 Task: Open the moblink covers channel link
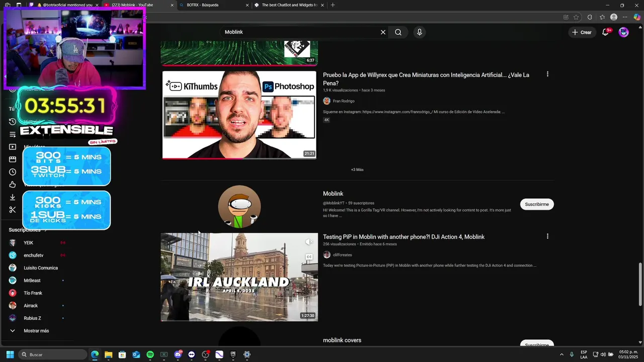[342, 340]
